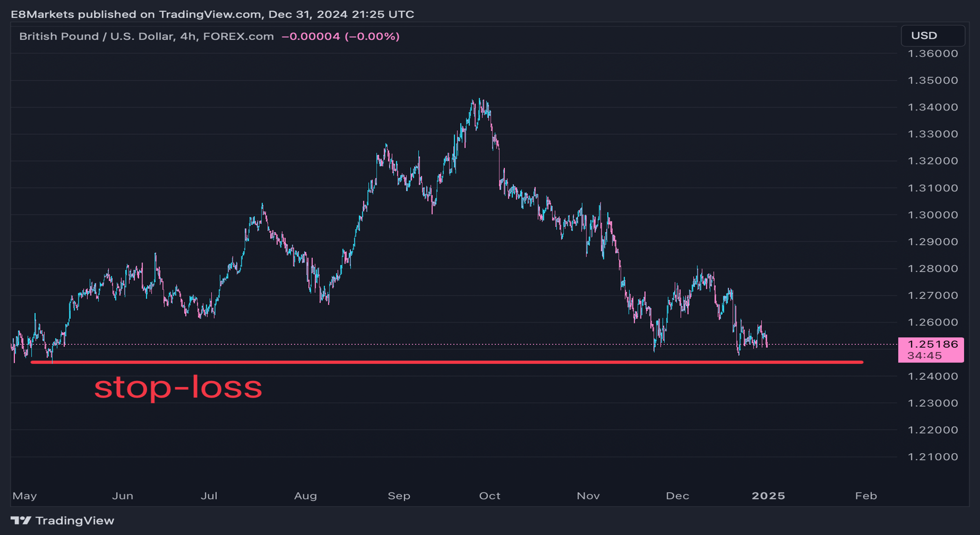Click the Oct label on time axis
980x535 pixels.
click(490, 496)
